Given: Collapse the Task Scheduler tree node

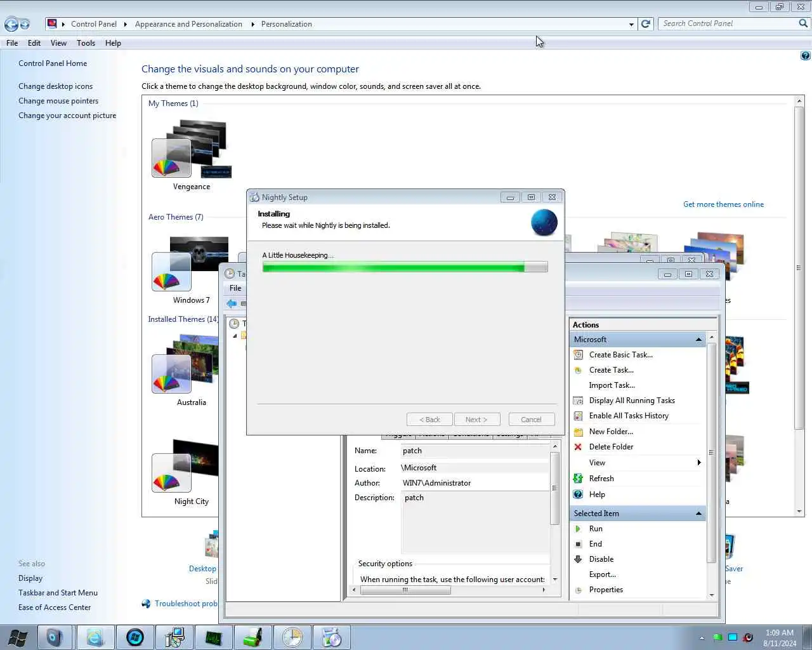Looking at the screenshot, I should point(235,336).
